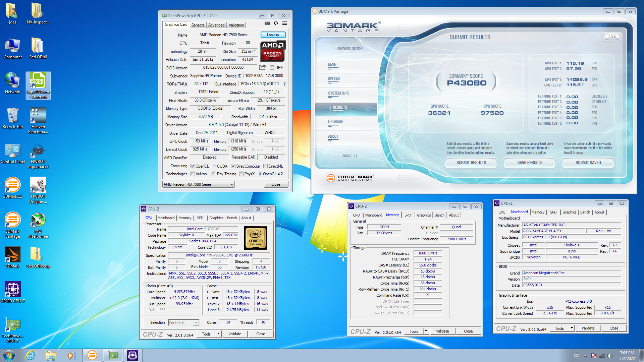Select the Heaven Benchmark shortcut
Screen dimensions: 644x362
(38, 121)
